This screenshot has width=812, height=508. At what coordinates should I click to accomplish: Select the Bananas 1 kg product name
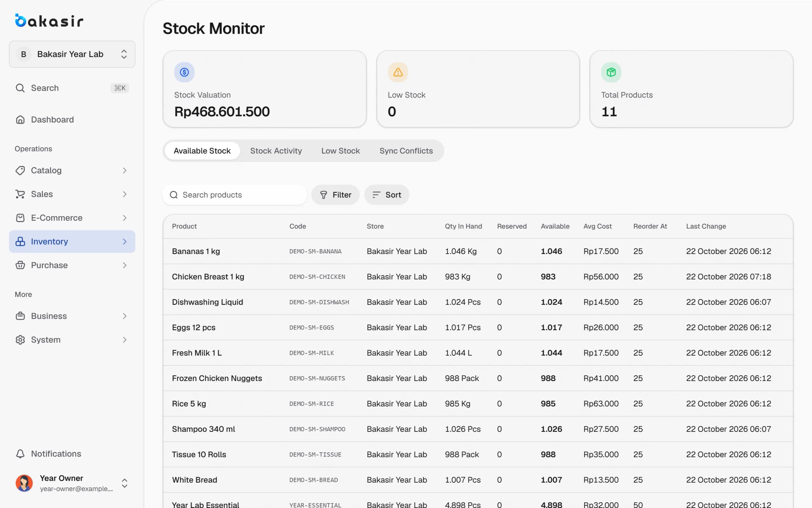tap(196, 251)
